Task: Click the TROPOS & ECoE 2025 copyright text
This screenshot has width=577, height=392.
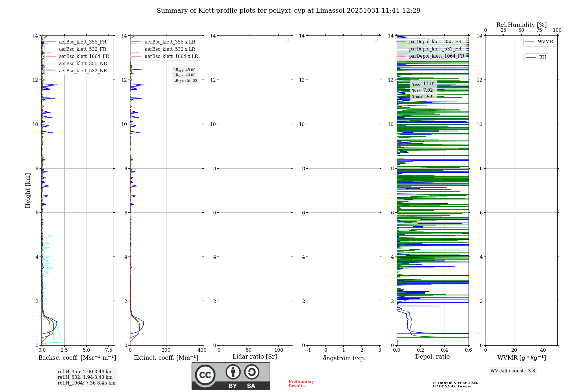Action: 455,383
